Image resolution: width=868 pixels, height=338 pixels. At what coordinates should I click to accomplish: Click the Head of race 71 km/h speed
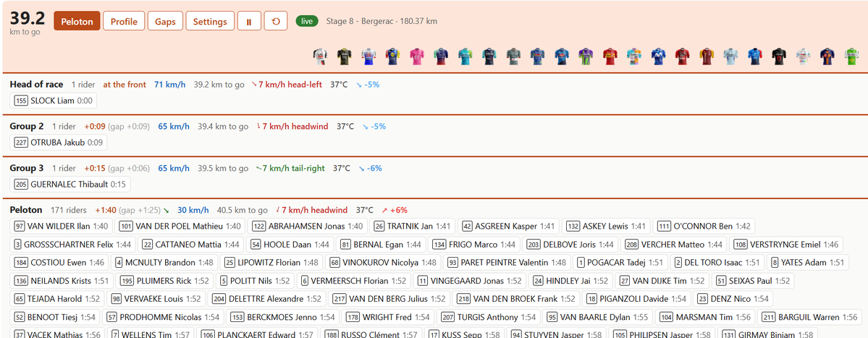171,85
